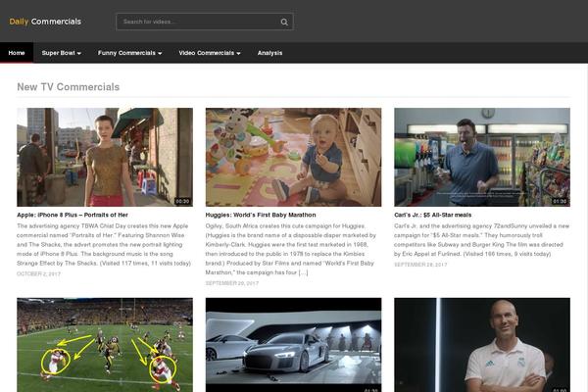Click the Carl's Jr. commercial description text
This screenshot has height=392, width=588.
[x=481, y=240]
